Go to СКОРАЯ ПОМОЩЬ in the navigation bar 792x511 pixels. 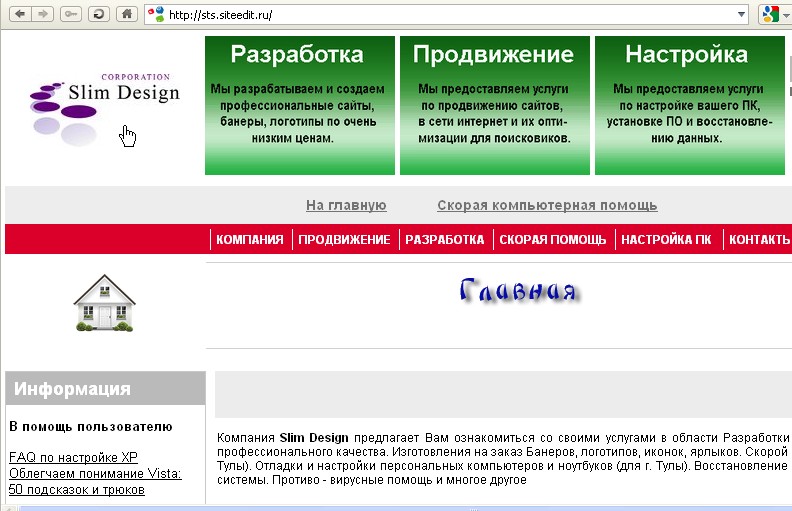tap(553, 240)
